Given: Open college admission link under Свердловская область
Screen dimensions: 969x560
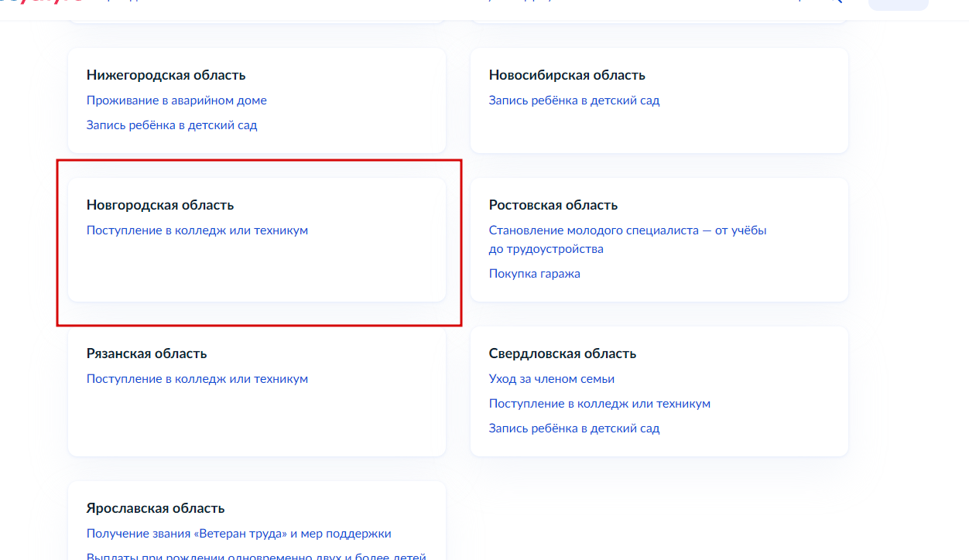Looking at the screenshot, I should pos(600,404).
